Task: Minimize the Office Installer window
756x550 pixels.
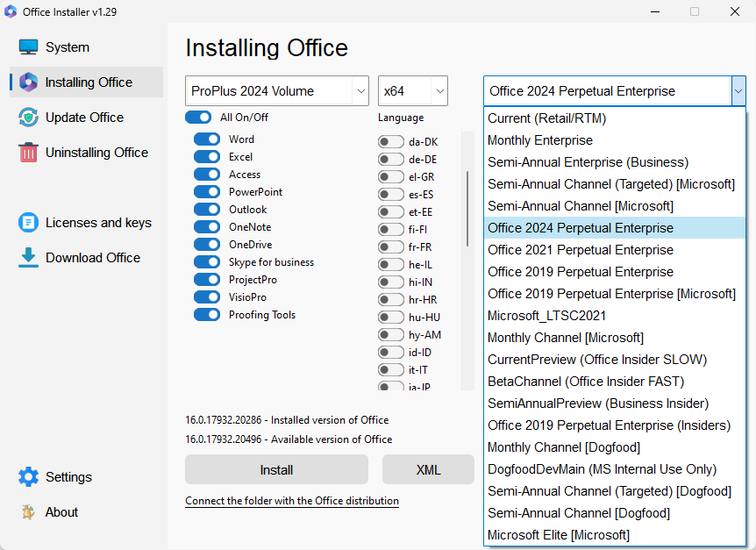Action: [655, 11]
